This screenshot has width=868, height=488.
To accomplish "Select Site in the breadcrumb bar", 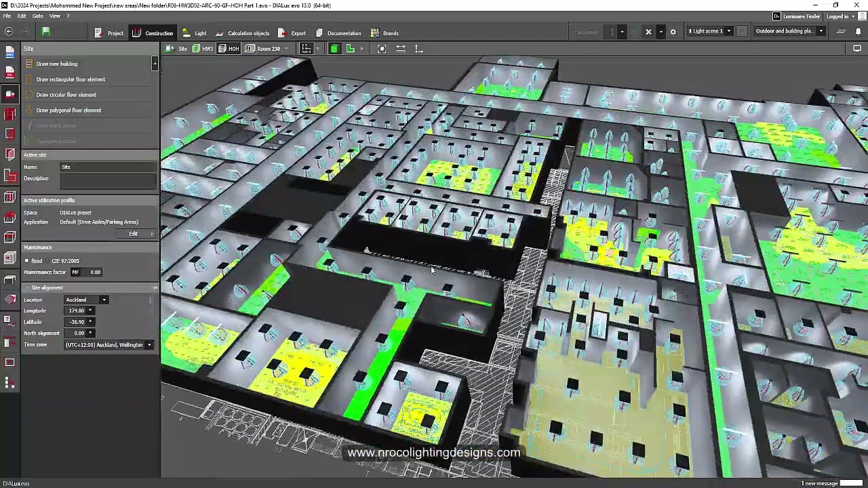I will (177, 49).
